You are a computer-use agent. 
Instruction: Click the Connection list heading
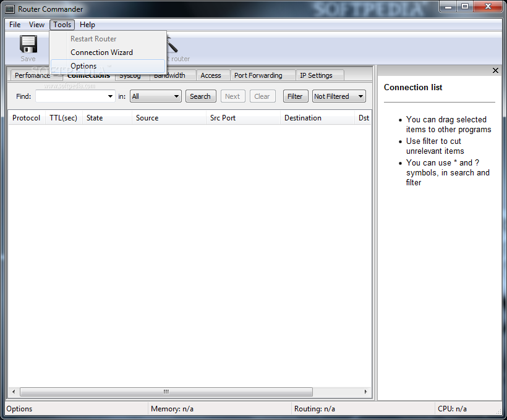(413, 88)
